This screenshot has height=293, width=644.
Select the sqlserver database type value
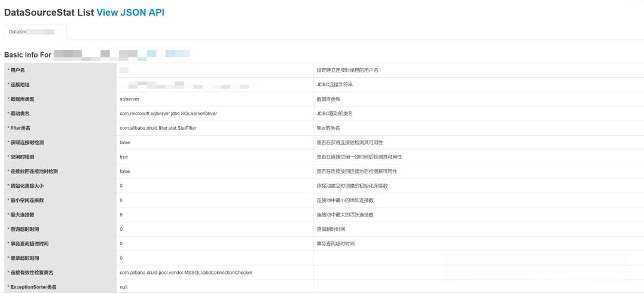[129, 99]
